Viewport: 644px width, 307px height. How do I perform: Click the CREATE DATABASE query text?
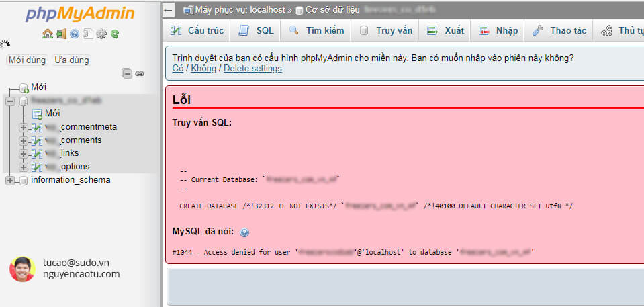tap(376, 206)
